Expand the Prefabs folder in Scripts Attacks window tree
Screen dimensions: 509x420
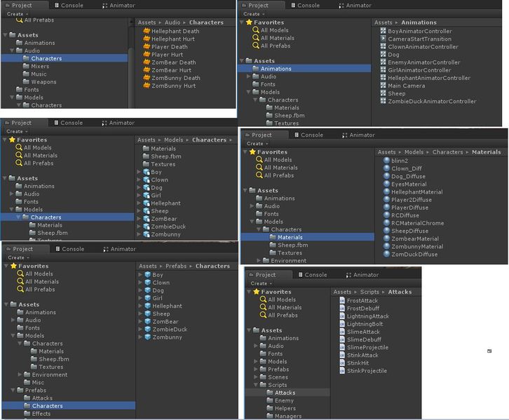pos(256,369)
